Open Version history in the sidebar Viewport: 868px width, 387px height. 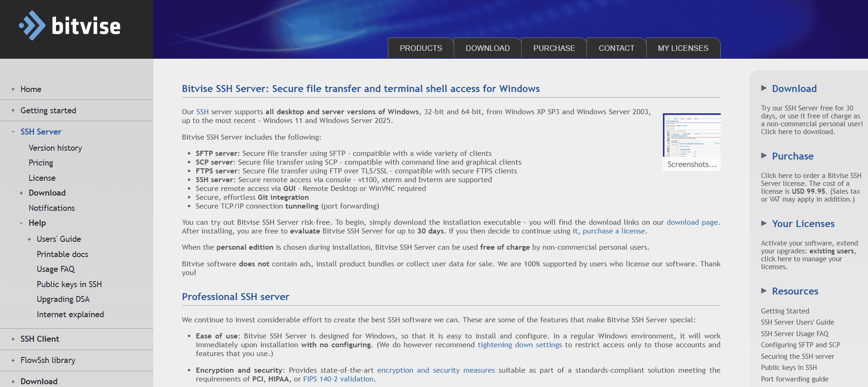coord(55,148)
